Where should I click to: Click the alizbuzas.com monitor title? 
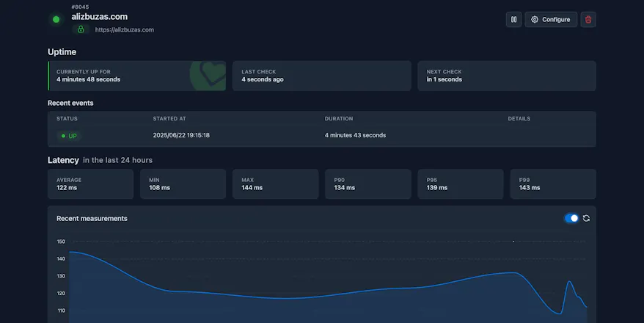(100, 17)
